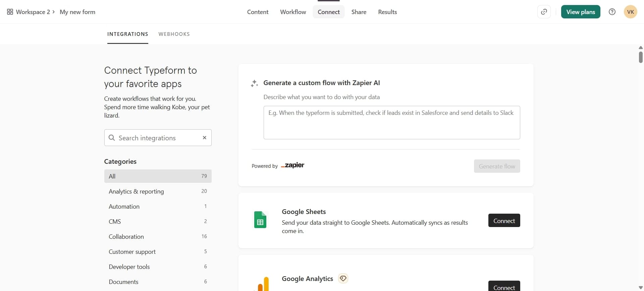Image resolution: width=644 pixels, height=291 pixels.
Task: Click the scrollbar down arrow
Action: pyautogui.click(x=641, y=288)
